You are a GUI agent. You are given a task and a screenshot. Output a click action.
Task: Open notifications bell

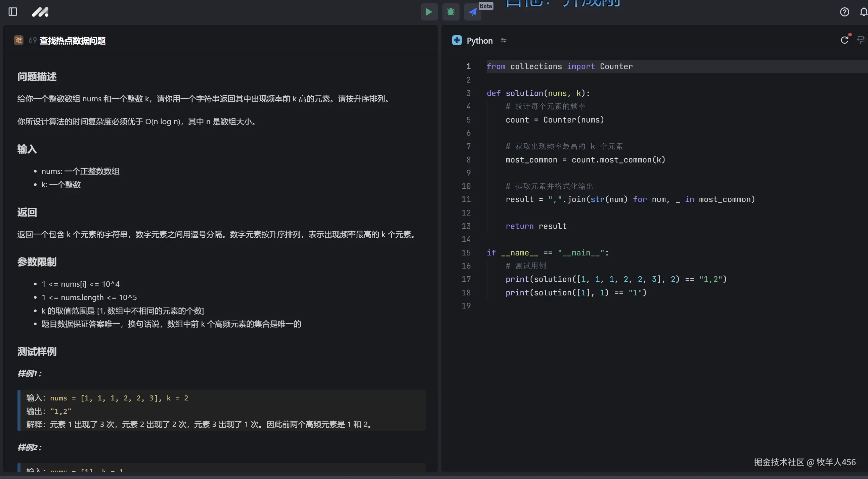click(864, 12)
